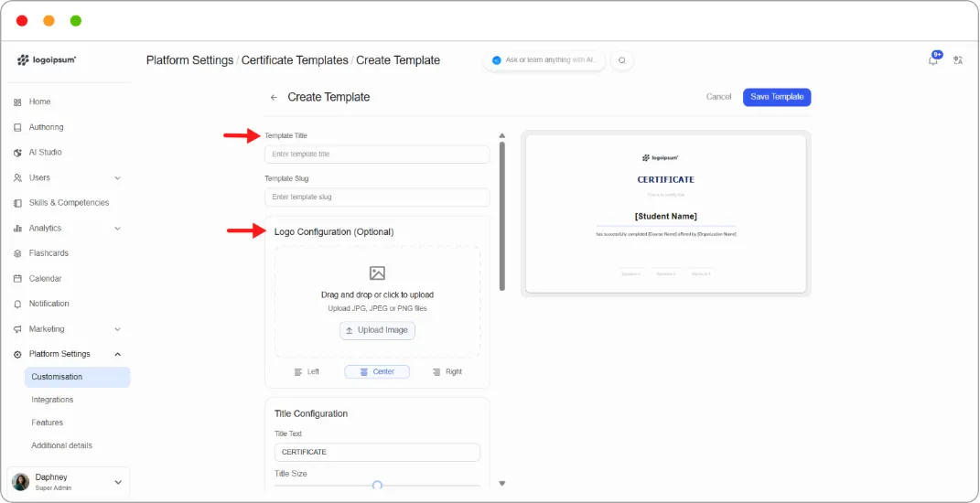980x503 pixels.
Task: Click the image placeholder icon in upload area
Action: (378, 273)
